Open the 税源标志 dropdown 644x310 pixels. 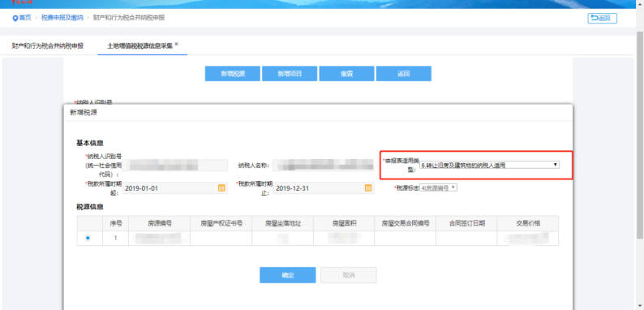438,187
